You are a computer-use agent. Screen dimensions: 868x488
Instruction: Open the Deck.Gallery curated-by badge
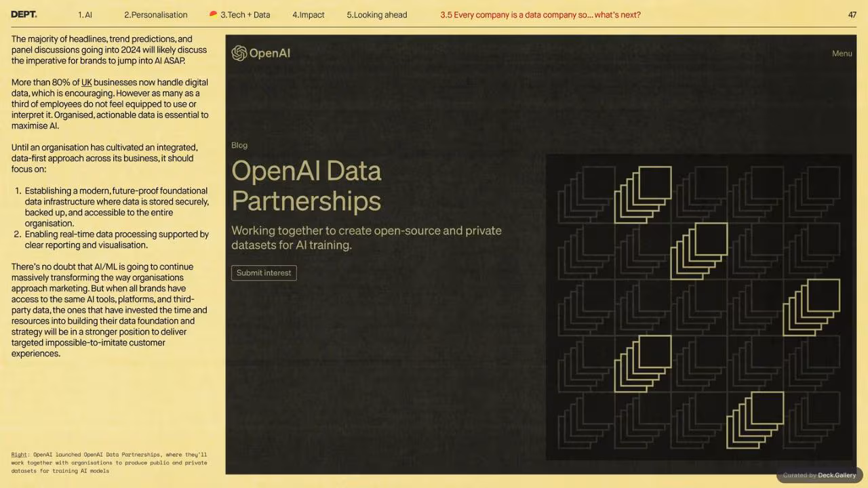pos(819,475)
